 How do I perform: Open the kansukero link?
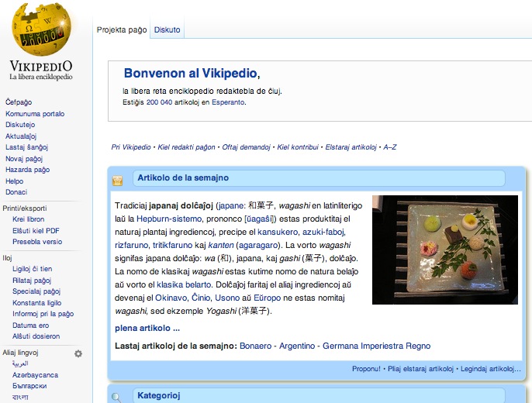point(278,232)
